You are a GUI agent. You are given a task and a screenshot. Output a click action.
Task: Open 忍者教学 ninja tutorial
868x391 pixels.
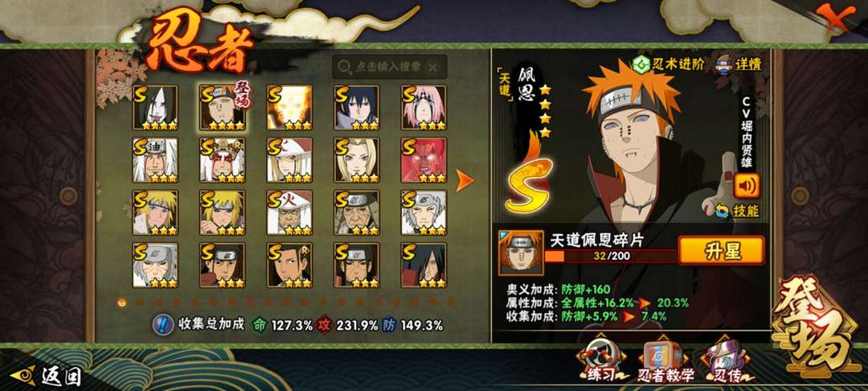click(665, 363)
